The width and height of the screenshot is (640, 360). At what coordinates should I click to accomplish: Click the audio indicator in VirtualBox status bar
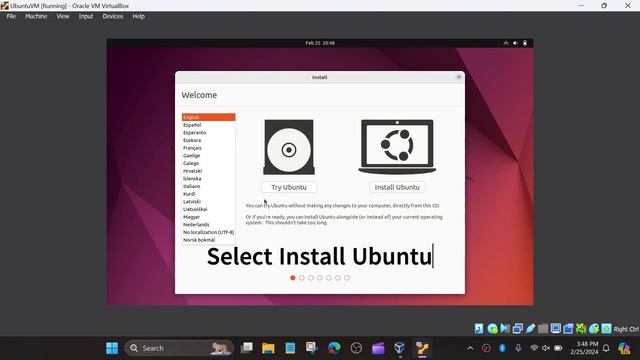pyautogui.click(x=505, y=328)
